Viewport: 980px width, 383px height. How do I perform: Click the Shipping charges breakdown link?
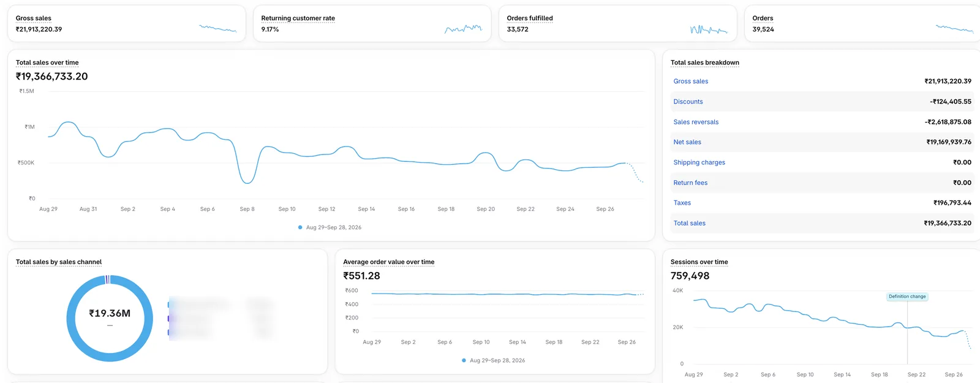pos(699,162)
